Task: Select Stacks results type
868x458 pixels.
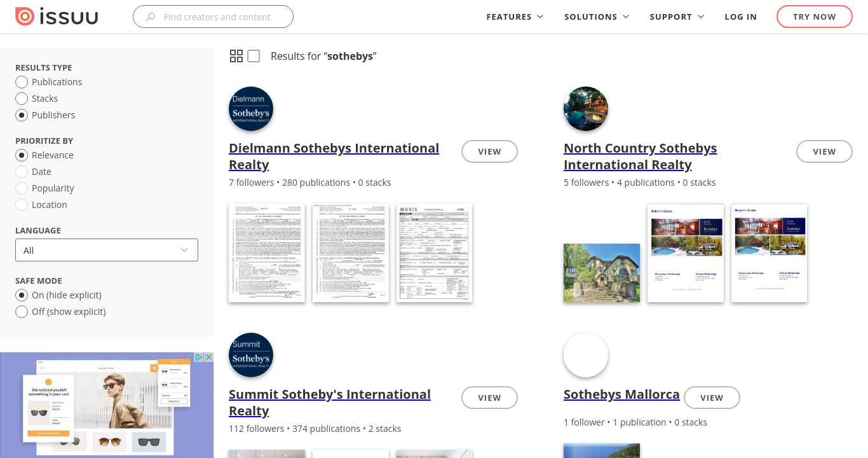Action: tap(22, 99)
